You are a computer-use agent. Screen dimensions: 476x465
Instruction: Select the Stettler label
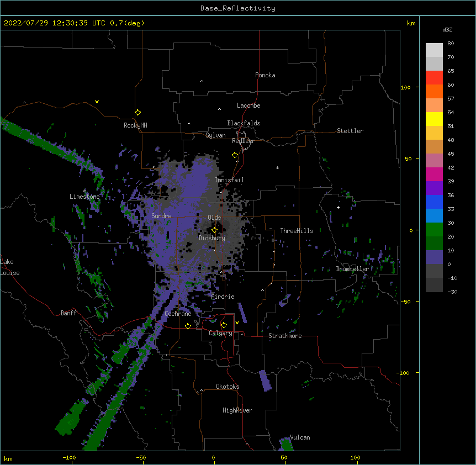click(x=350, y=131)
